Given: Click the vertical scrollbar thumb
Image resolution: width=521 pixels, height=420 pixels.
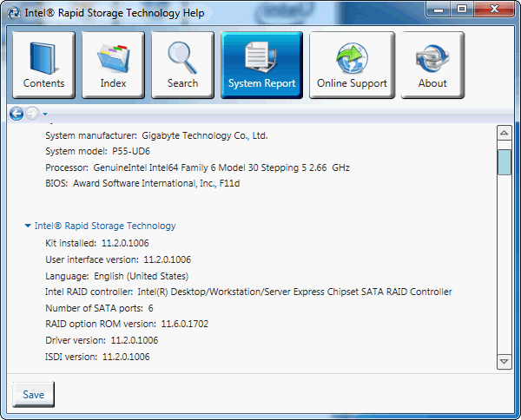Looking at the screenshot, I should [504, 162].
